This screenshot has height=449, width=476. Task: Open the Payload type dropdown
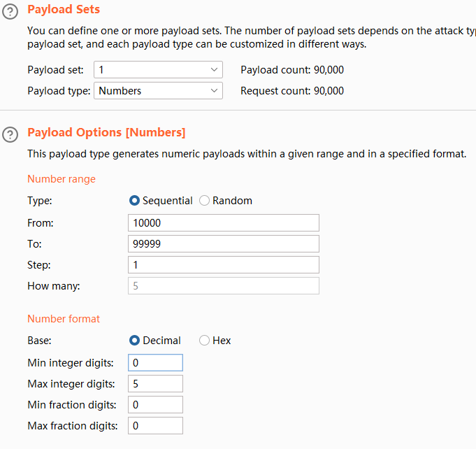point(158,91)
